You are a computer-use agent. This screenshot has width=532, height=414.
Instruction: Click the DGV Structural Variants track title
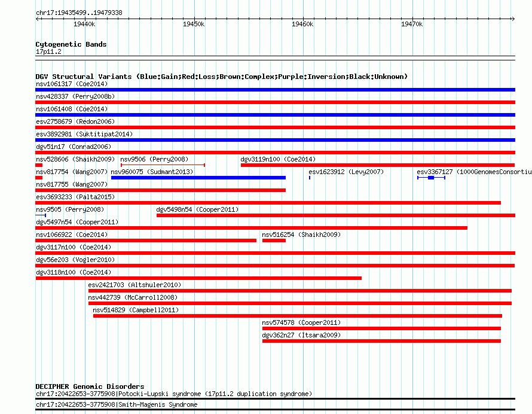pos(222,77)
